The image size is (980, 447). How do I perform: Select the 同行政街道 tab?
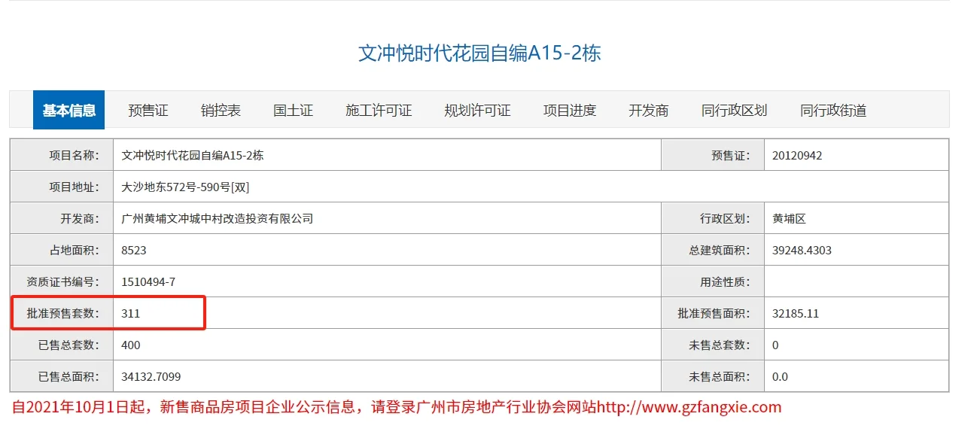(x=833, y=111)
